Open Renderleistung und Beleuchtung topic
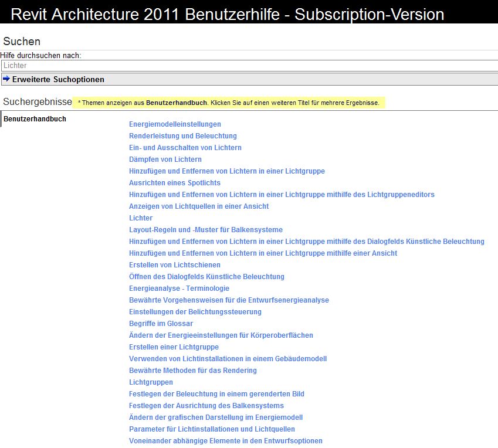Screen dimensions: 498x448 click(x=183, y=136)
